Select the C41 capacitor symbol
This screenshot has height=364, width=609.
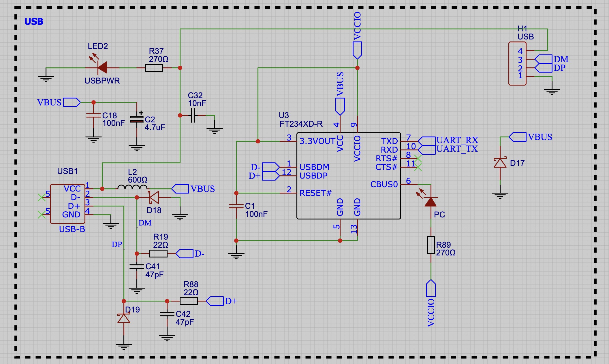click(137, 267)
